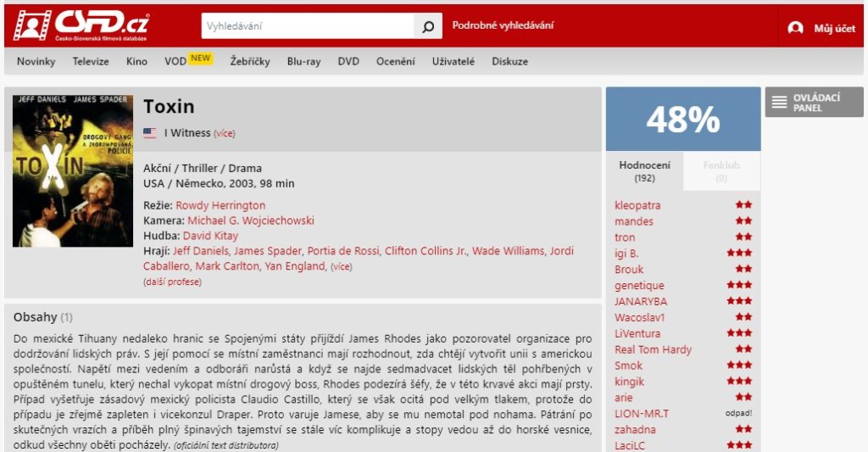The image size is (868, 452).
Task: Open director Rowdy Herrington's page
Action: (220, 205)
